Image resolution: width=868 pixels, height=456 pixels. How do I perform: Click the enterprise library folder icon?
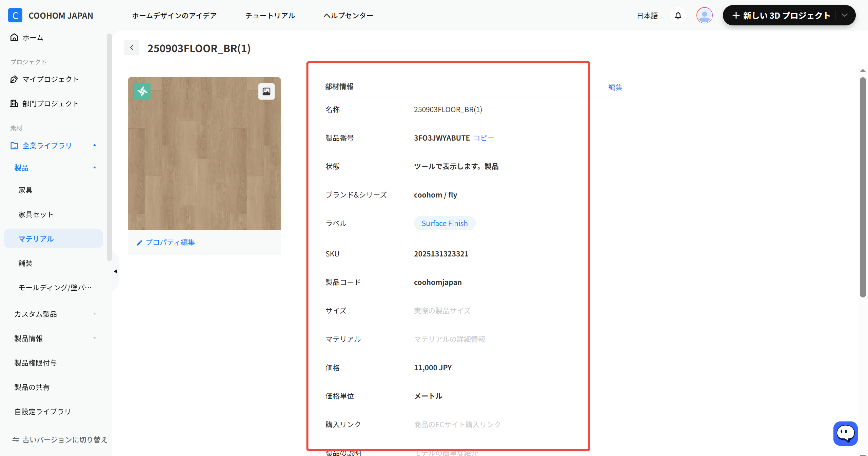click(14, 146)
